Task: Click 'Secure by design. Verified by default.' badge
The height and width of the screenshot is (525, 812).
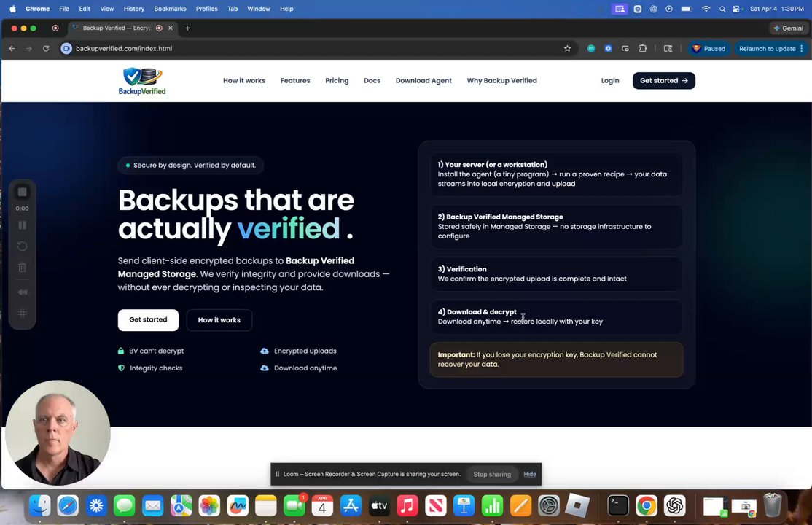Action: pyautogui.click(x=190, y=166)
